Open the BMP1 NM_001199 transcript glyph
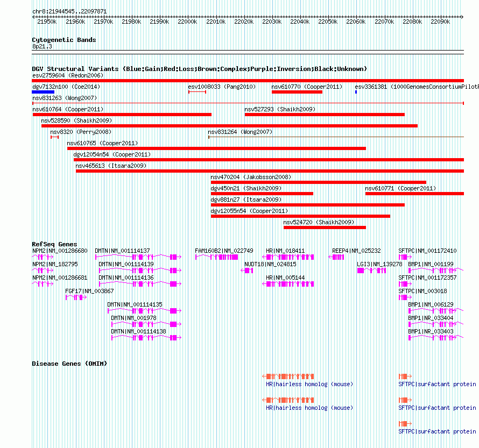The image size is (479, 448). coord(436,271)
